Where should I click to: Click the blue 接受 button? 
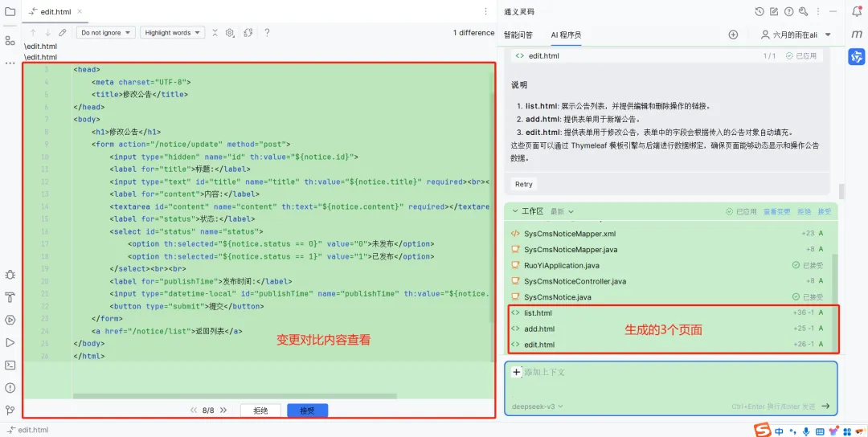coord(307,410)
